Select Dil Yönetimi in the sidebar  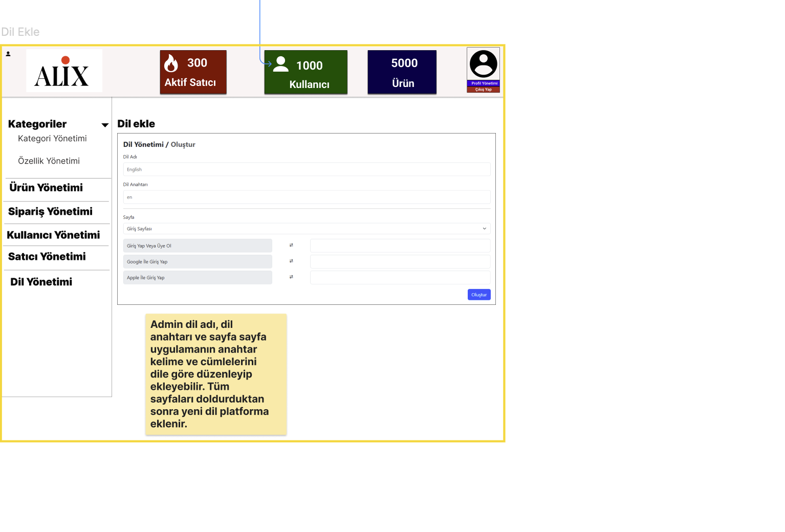(x=41, y=282)
